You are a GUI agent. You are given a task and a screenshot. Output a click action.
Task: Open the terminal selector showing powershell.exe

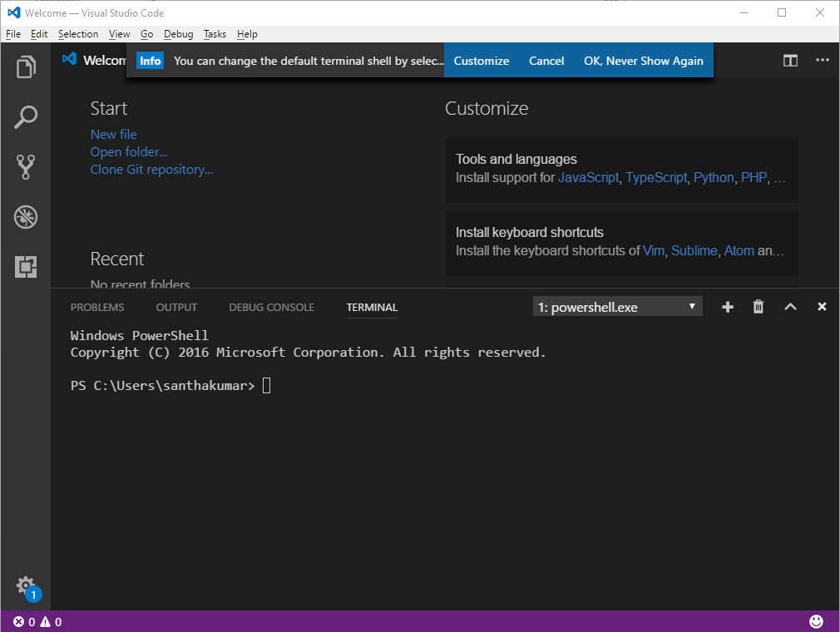tap(617, 306)
